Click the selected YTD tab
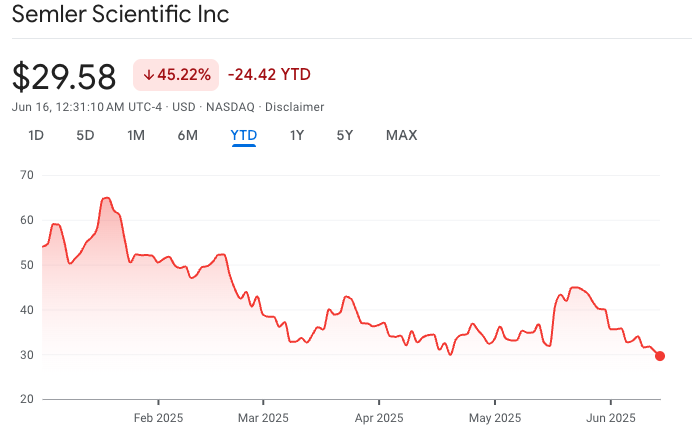This screenshot has height=443, width=692. pyautogui.click(x=244, y=135)
